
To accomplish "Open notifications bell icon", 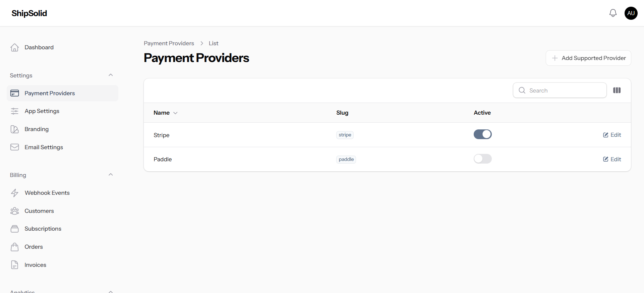I will click(613, 13).
